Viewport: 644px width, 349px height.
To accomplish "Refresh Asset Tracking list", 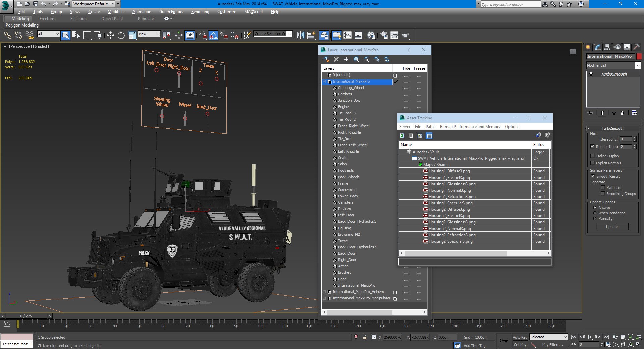I will coord(402,136).
